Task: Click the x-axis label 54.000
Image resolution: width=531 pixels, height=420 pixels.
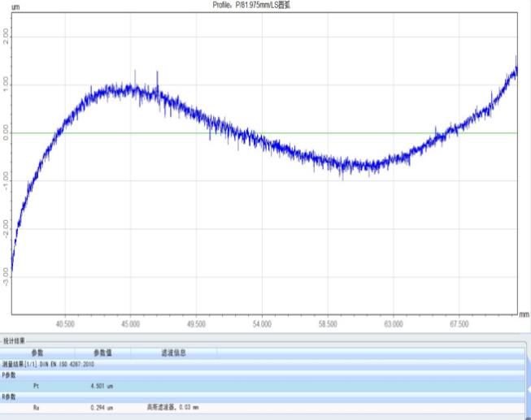Action: [262, 324]
